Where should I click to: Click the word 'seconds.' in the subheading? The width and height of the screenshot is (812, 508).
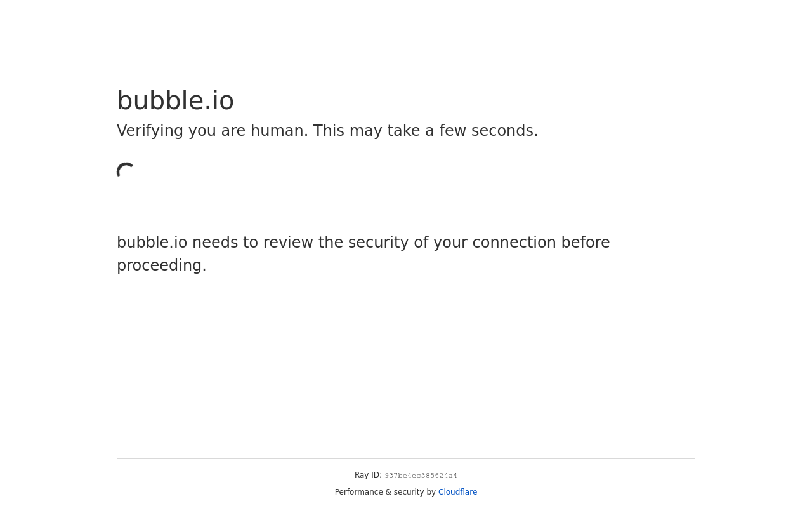[x=504, y=131]
